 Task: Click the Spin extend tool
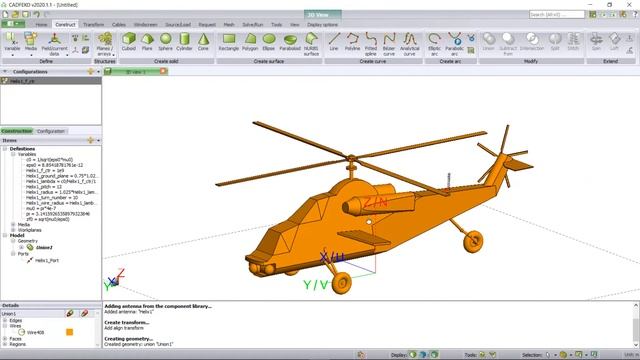point(596,42)
